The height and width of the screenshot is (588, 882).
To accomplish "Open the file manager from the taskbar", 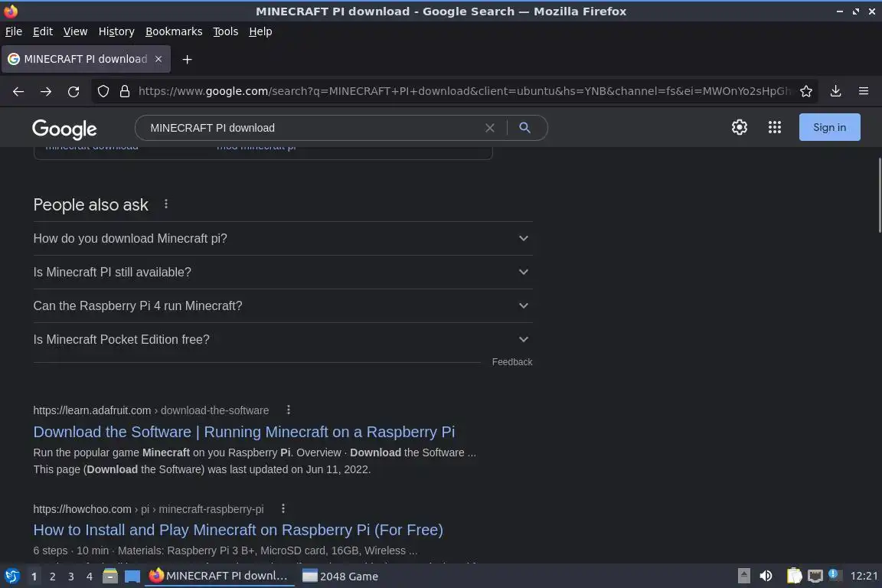I will point(110,577).
